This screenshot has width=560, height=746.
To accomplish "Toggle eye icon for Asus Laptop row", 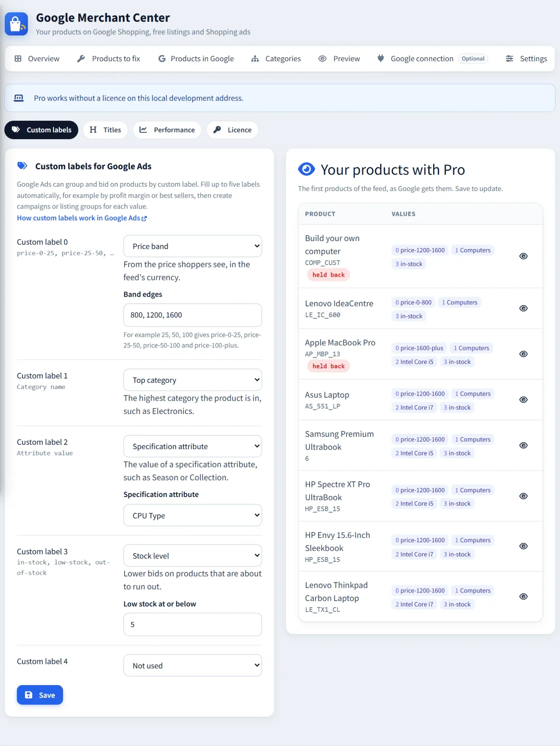I will (523, 400).
